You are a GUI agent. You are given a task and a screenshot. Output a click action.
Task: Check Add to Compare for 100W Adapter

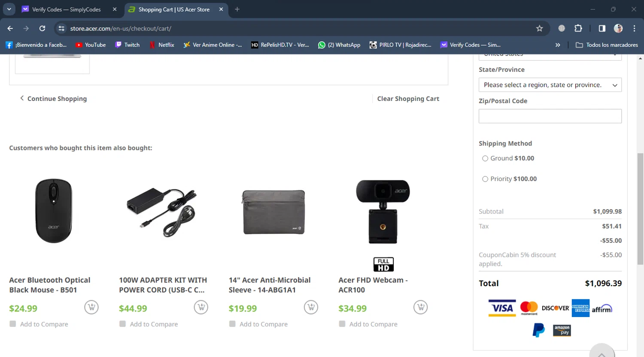coord(123,324)
